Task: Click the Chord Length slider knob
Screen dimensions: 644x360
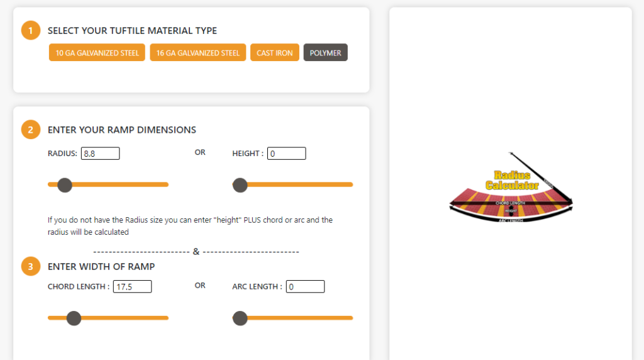Action: (x=74, y=318)
